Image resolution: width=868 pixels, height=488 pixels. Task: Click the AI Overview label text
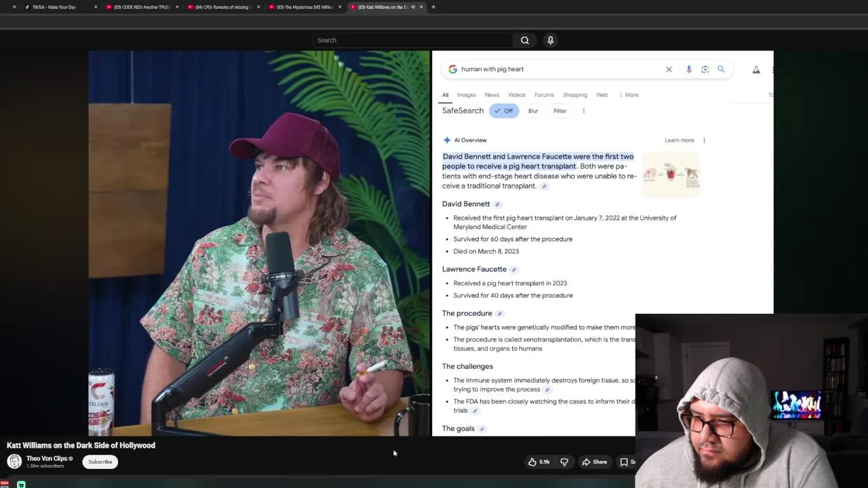click(471, 140)
